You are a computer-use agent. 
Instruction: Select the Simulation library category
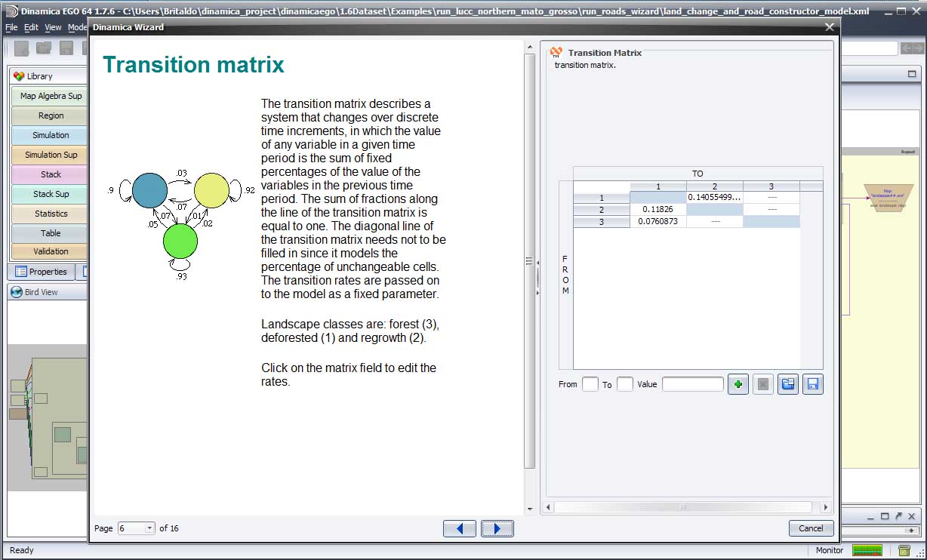(x=51, y=135)
